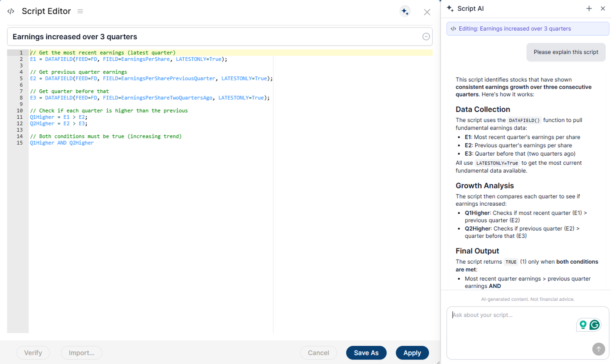The width and height of the screenshot is (611, 364).
Task: Click the 'Q1Higher = E1 > E2;' line
Action: [59, 117]
